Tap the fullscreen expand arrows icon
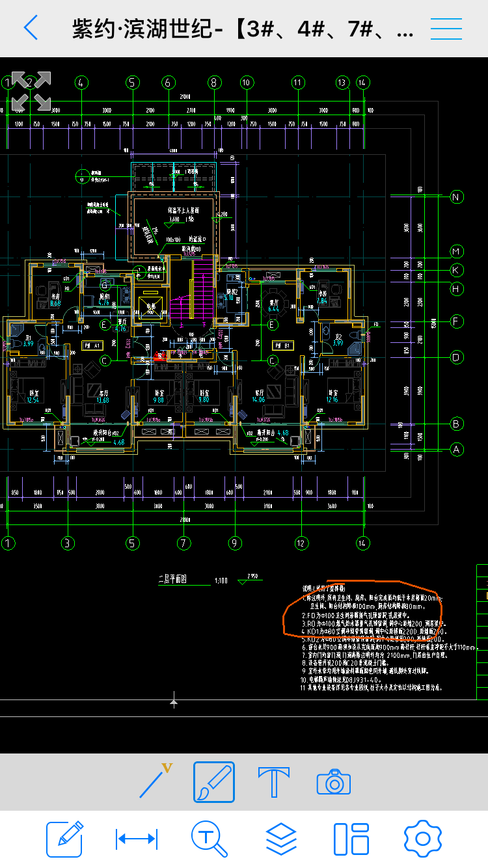 tap(31, 91)
